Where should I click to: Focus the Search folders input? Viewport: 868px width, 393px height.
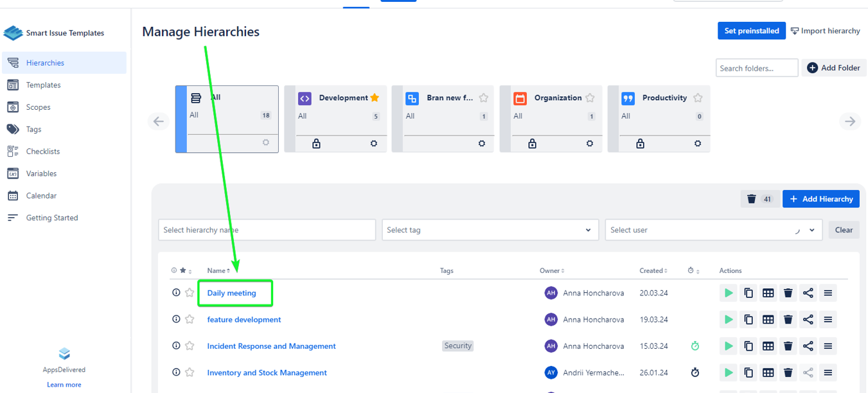[756, 68]
